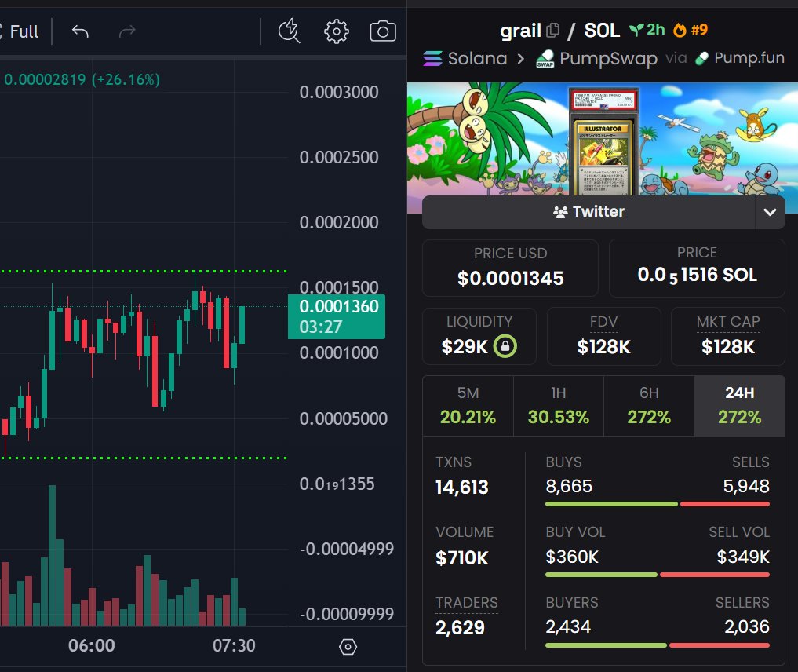Click the LIQUIDITY $29K value
Screen dimensions: 798x672
(x=465, y=347)
